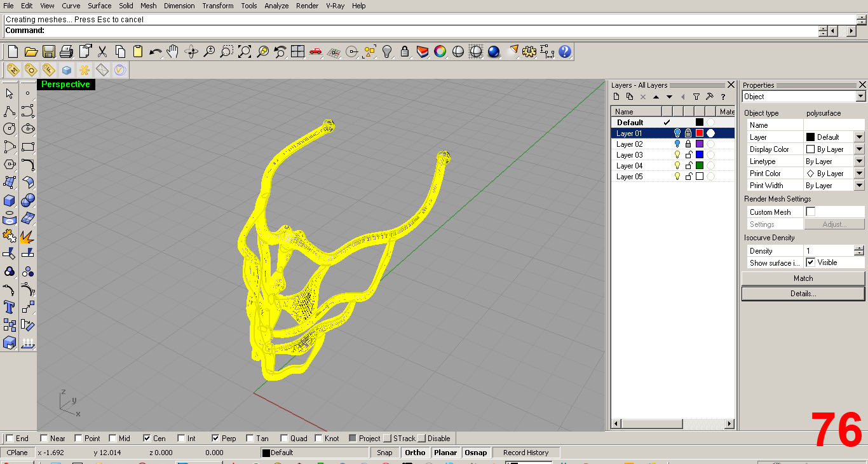868x464 pixels.
Task: Create a new file with the New icon
Action: click(x=13, y=51)
